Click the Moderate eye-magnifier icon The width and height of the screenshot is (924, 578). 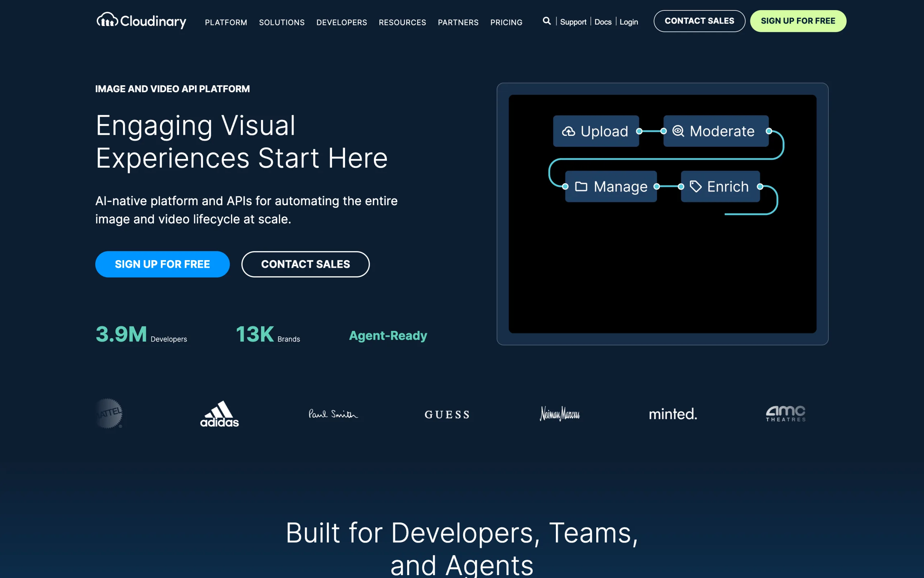[x=678, y=131]
